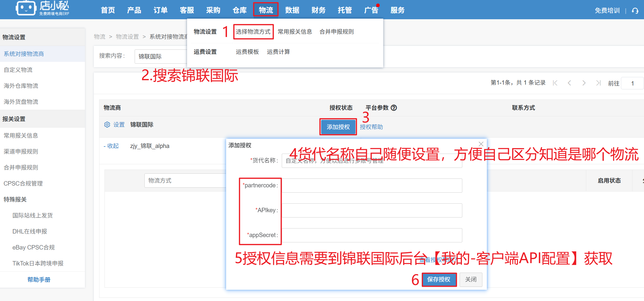Click the 添加授权 button

click(338, 127)
